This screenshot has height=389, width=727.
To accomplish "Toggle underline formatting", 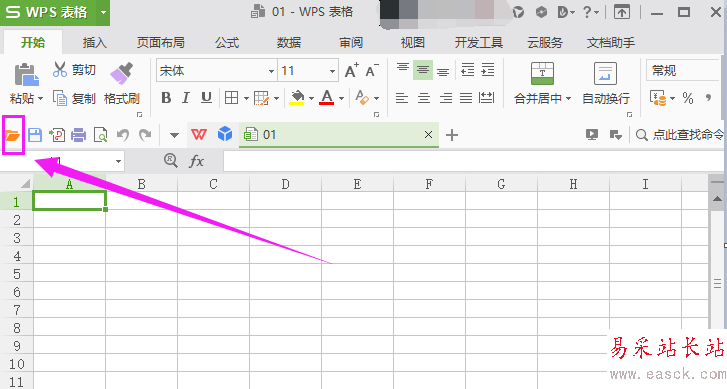I will (206, 98).
